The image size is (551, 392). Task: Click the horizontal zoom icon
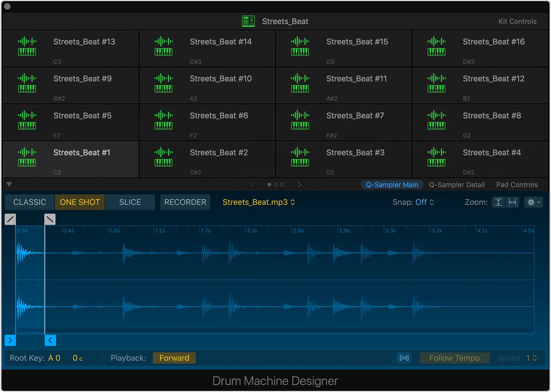coord(512,202)
